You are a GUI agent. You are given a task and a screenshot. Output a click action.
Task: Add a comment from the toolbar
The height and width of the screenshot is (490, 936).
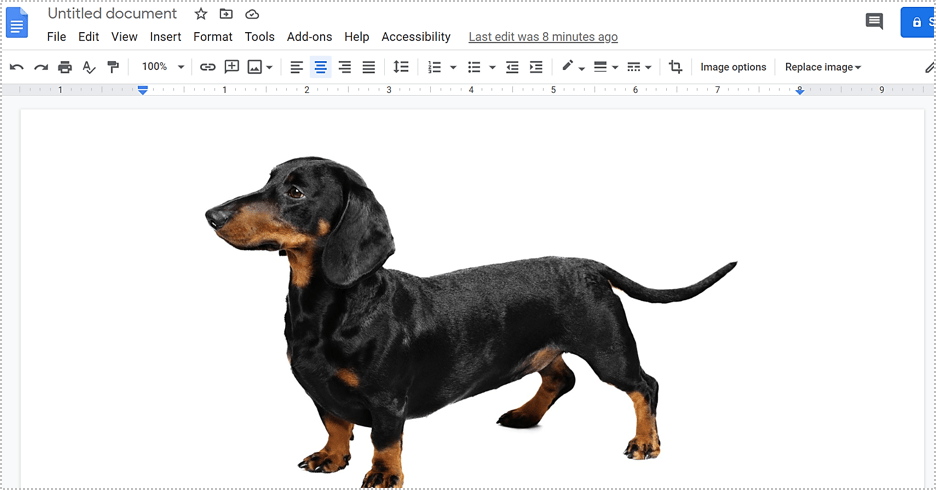[232, 67]
